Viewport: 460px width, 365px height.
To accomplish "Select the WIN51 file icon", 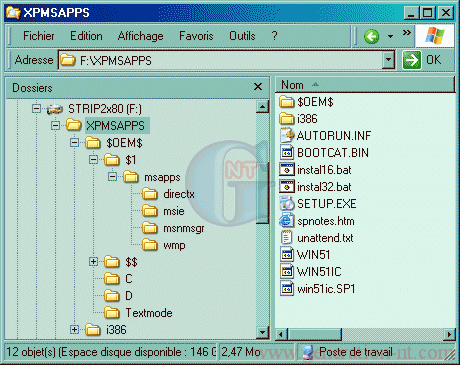I will [x=287, y=255].
